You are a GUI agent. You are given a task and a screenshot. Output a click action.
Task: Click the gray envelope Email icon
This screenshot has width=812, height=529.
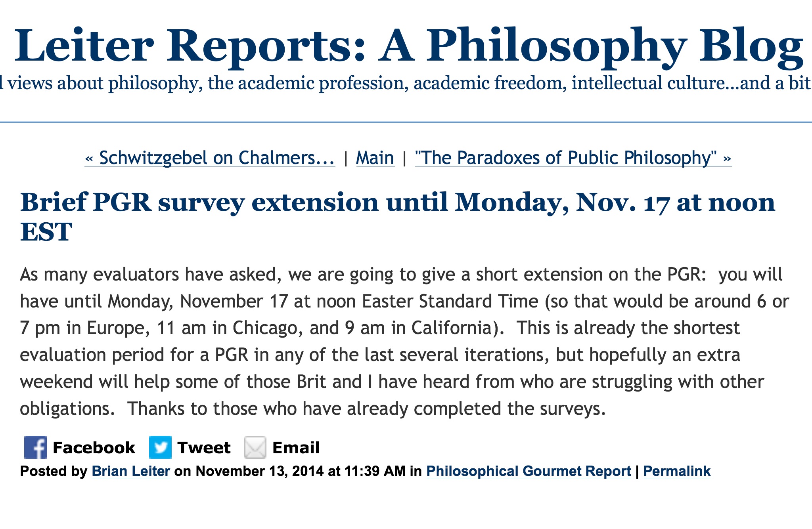coord(255,447)
